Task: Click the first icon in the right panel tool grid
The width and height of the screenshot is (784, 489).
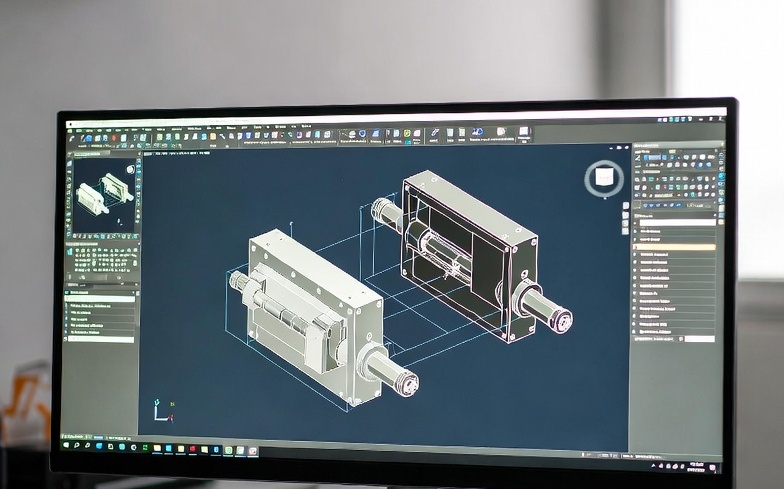Action: click(637, 160)
